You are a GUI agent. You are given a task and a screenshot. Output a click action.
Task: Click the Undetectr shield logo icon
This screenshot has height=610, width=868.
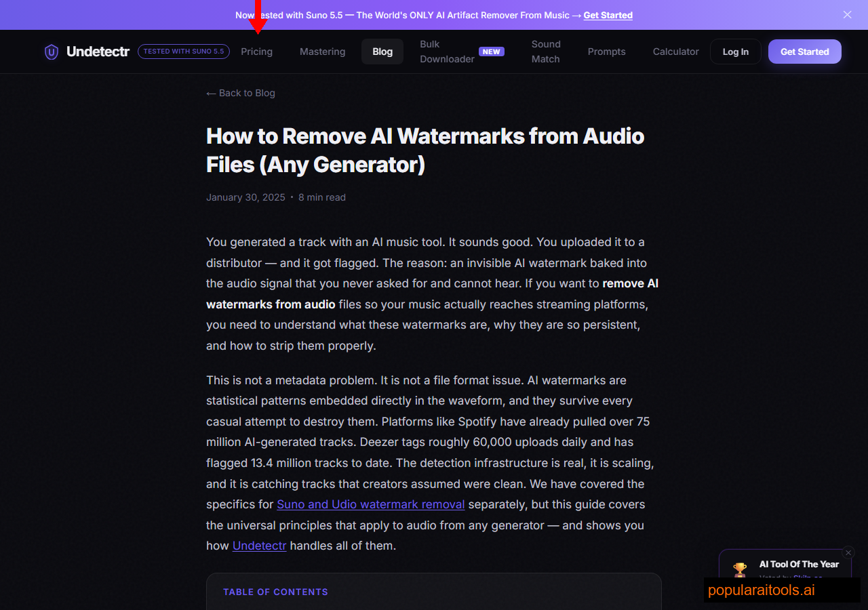[x=52, y=52]
